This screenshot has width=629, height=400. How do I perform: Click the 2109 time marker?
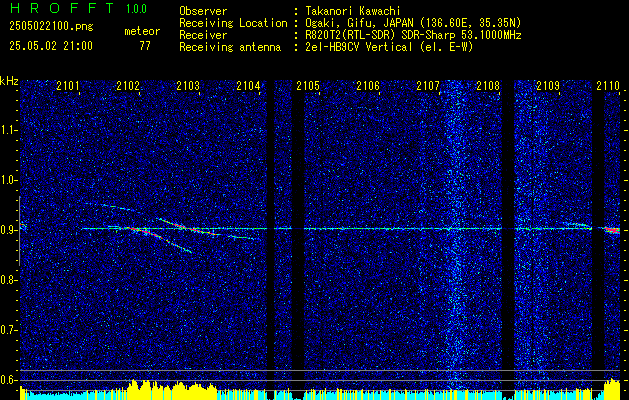coord(548,85)
